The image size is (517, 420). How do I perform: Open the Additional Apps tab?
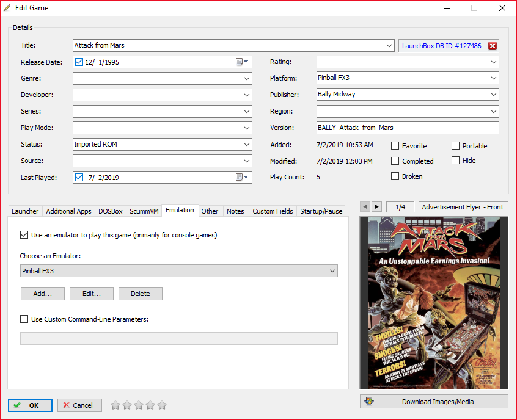[68, 211]
